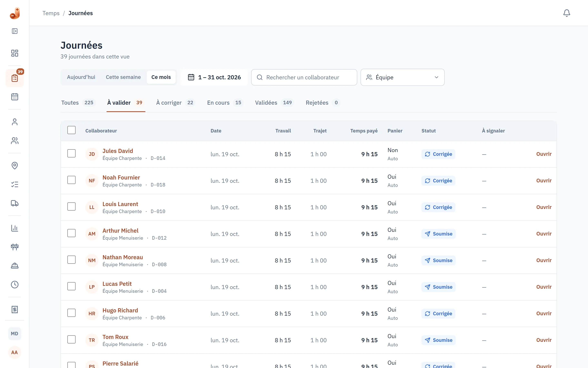Click the Soumise status for Arthur Michel
The image size is (588, 368).
coord(438,234)
